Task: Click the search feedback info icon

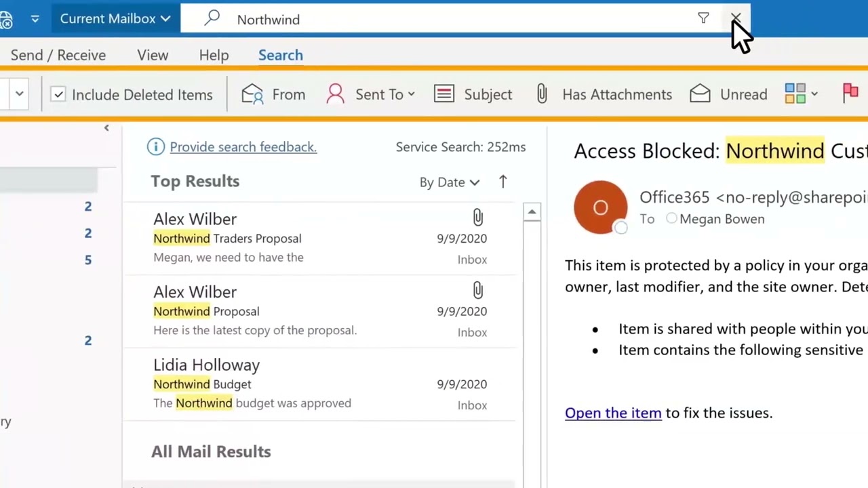Action: point(156,146)
